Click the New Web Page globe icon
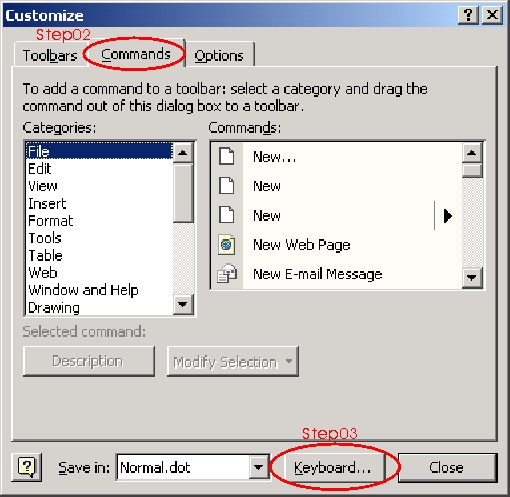The height and width of the screenshot is (497, 510). (x=227, y=245)
